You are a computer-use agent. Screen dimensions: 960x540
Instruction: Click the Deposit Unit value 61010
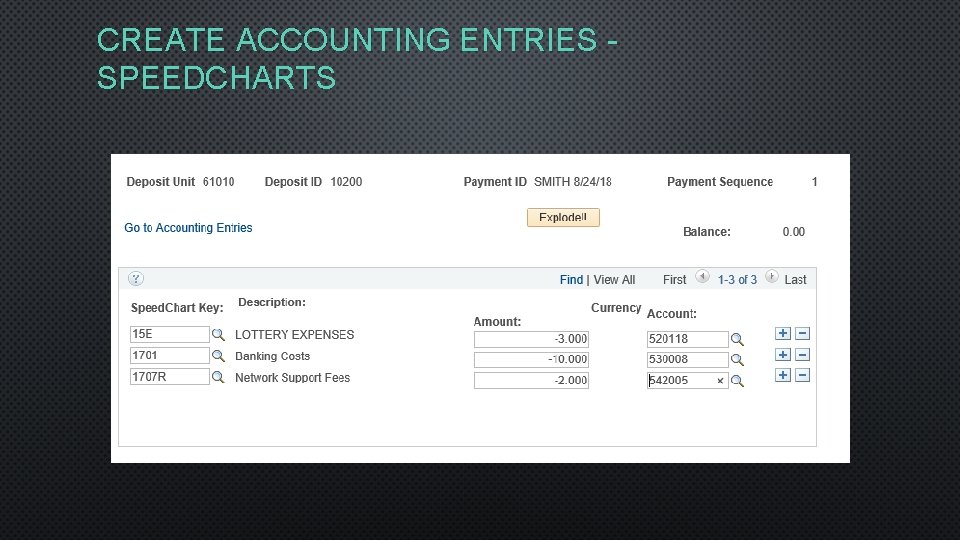219,182
